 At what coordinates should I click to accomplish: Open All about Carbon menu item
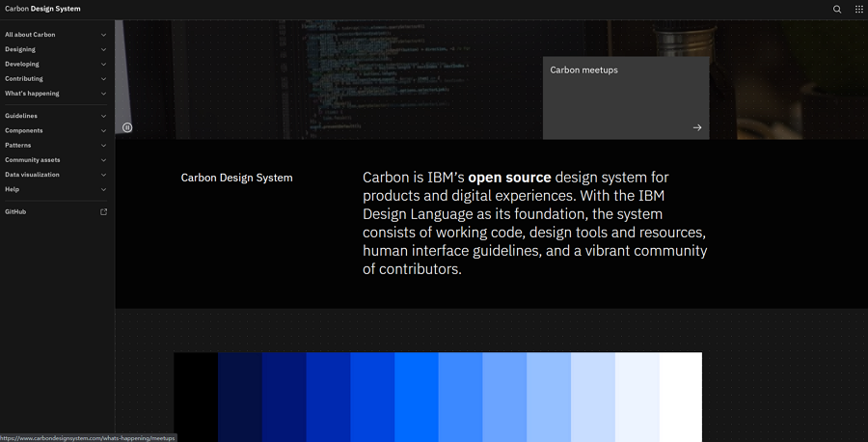(56, 35)
